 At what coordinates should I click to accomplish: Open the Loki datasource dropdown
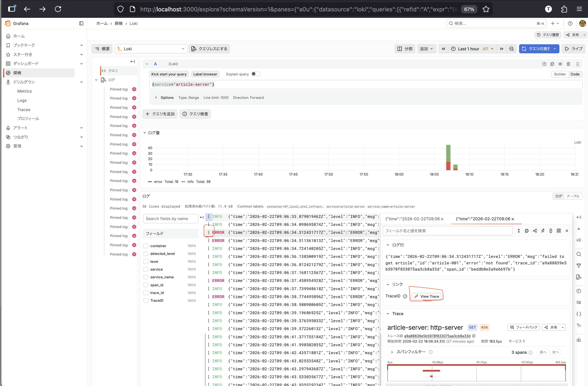click(151, 49)
